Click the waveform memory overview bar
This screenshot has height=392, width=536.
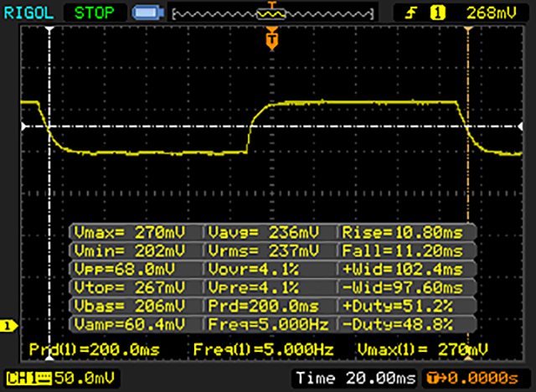coord(270,13)
